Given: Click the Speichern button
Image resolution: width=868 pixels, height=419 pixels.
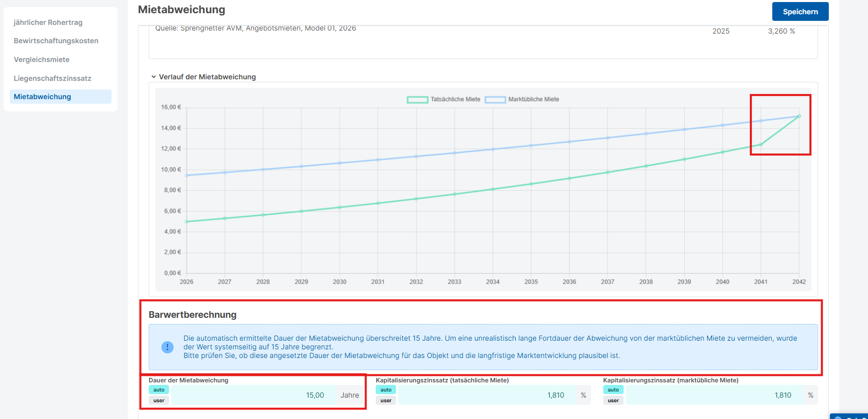Looking at the screenshot, I should coord(800,12).
